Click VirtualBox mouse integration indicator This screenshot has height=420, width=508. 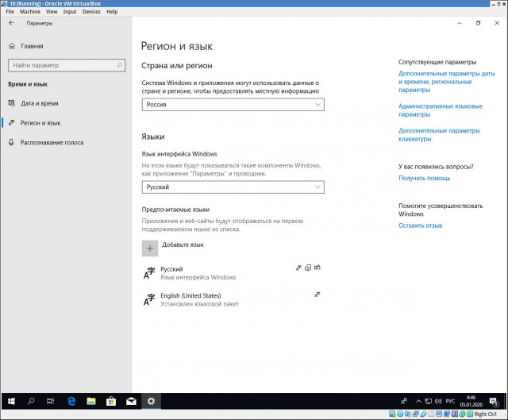click(462, 414)
